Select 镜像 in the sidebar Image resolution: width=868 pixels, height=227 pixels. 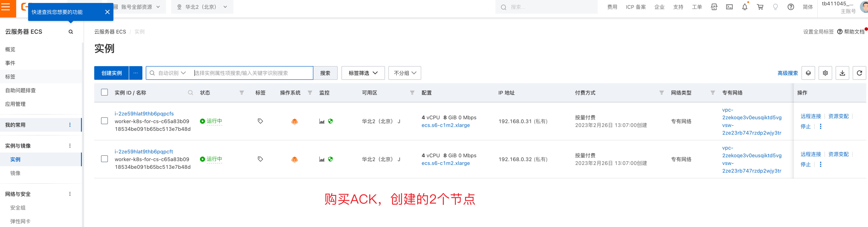coord(16,173)
